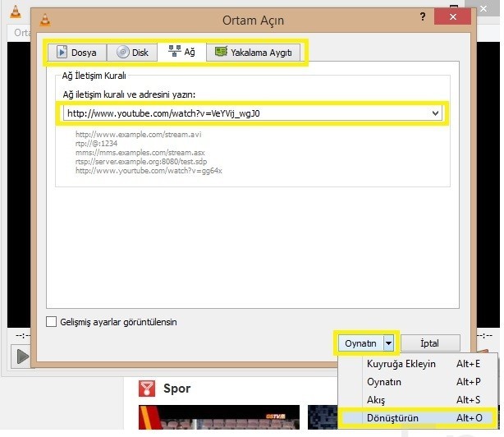Click the example text mms://mms.examples.com/stream.asx
The width and height of the screenshot is (504, 437).
point(140,153)
